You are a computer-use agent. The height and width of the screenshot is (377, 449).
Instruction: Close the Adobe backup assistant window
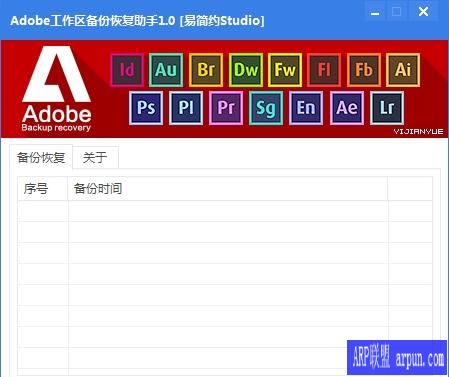point(423,12)
